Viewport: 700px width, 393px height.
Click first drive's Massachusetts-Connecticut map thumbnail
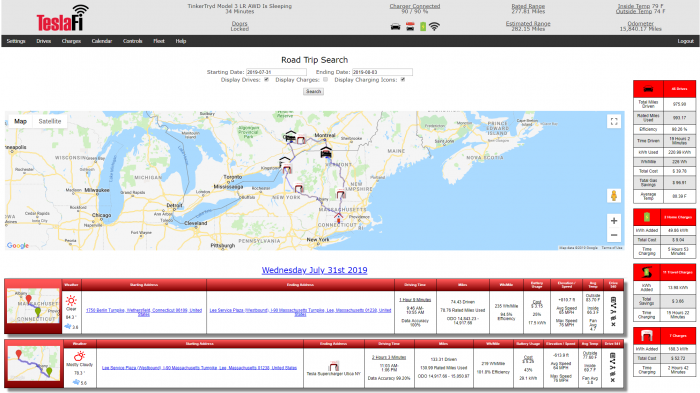coord(33,305)
